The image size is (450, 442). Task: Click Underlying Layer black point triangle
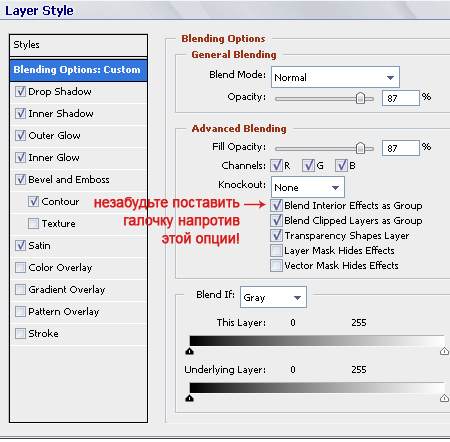[190, 398]
